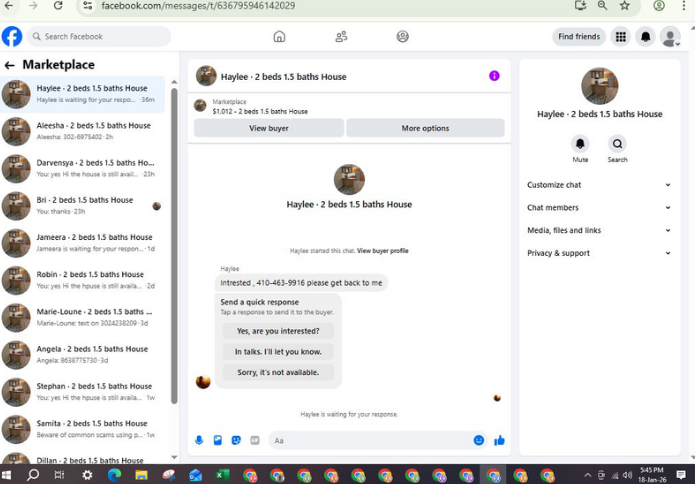Viewport: 695px width, 484px height.
Task: Open the Friends icon in top navigation
Action: [x=341, y=36]
